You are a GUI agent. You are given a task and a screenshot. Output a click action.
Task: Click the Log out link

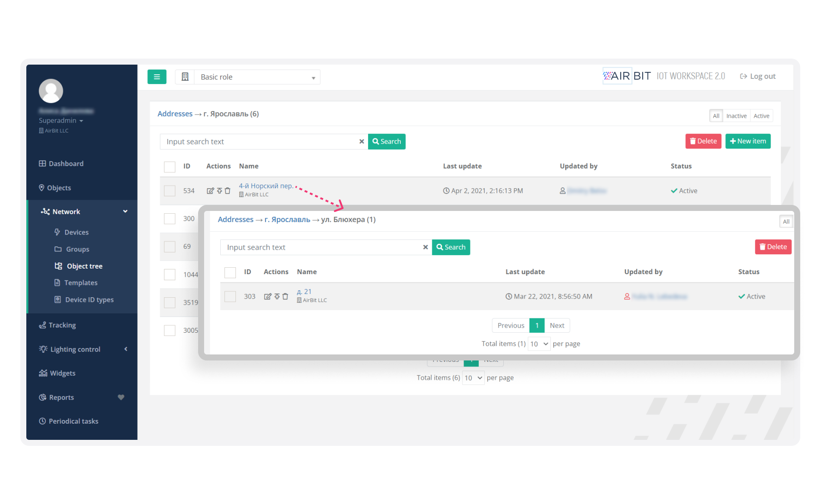tap(758, 76)
